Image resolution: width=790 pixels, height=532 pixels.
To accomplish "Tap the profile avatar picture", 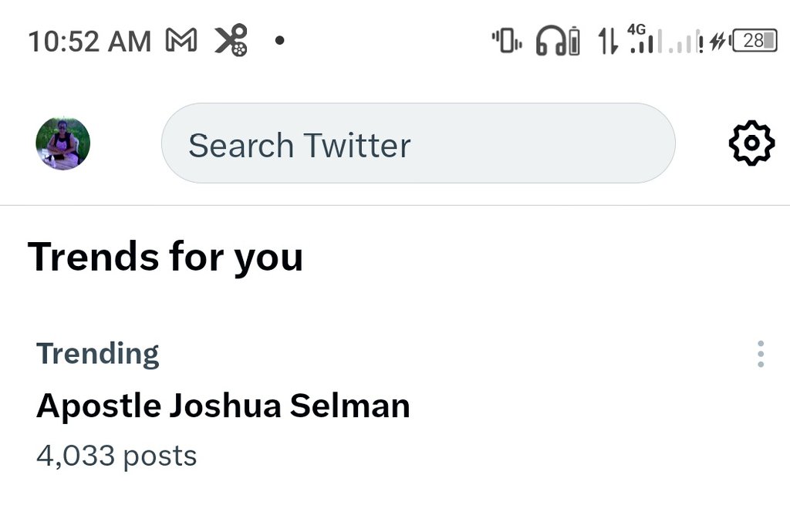I will [63, 143].
